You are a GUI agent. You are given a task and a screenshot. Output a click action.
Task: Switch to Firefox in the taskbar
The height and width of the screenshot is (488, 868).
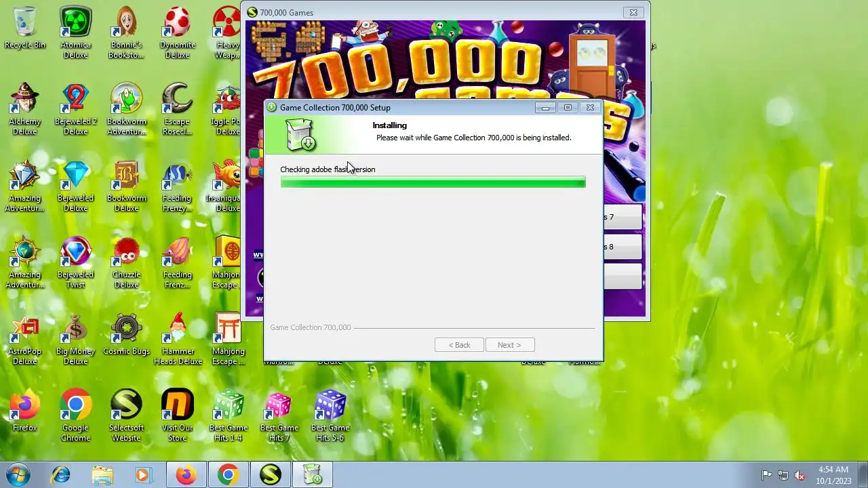[x=186, y=475]
